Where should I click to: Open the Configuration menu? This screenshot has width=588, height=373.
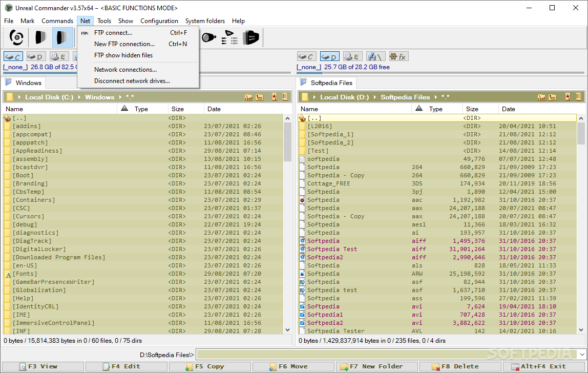pos(159,21)
